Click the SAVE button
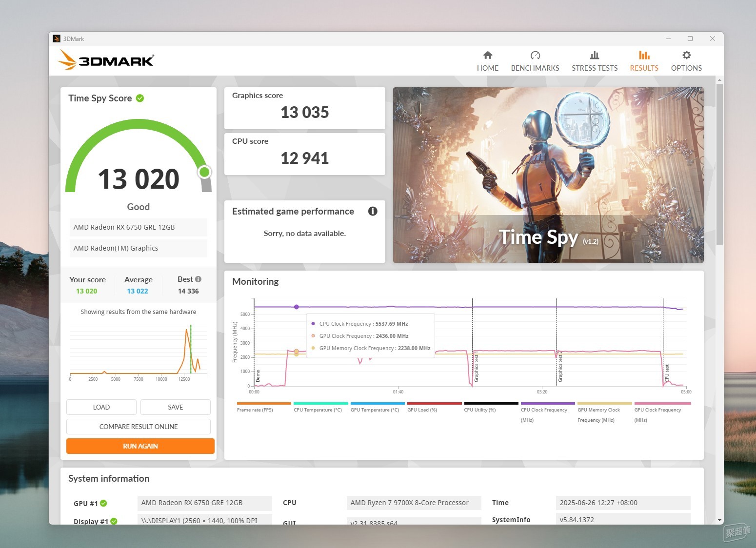The image size is (756, 548). (176, 407)
